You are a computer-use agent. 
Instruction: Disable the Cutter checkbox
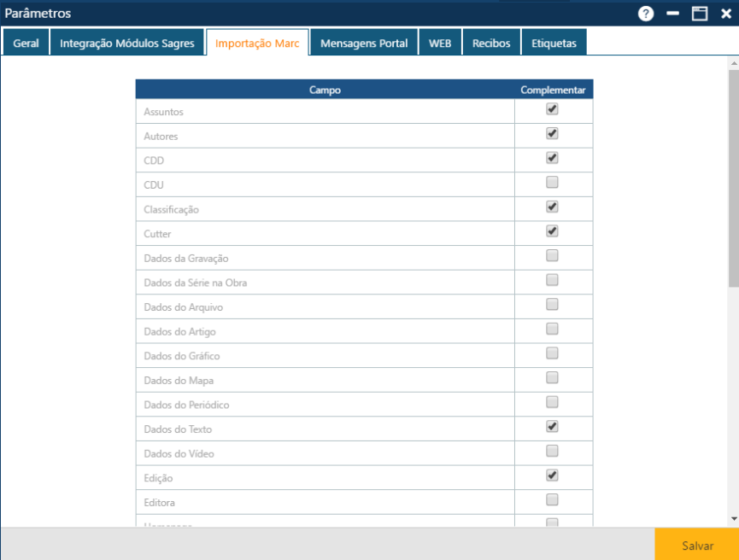(552, 232)
